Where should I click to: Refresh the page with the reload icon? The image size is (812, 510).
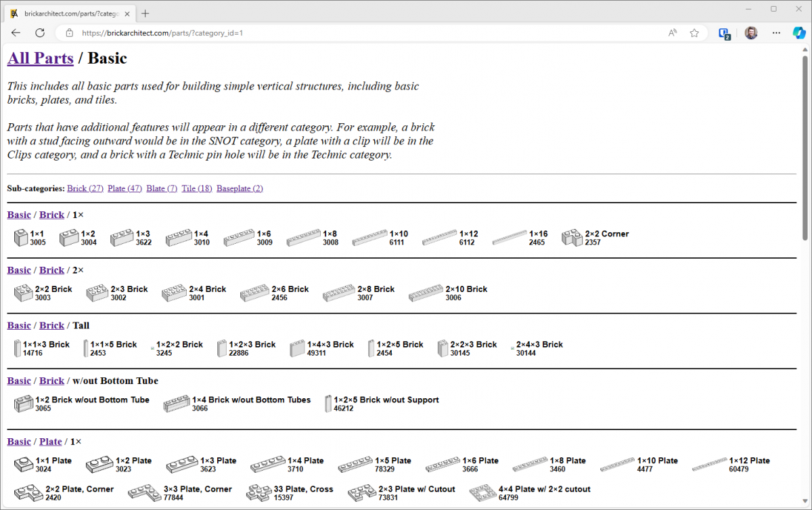point(40,33)
